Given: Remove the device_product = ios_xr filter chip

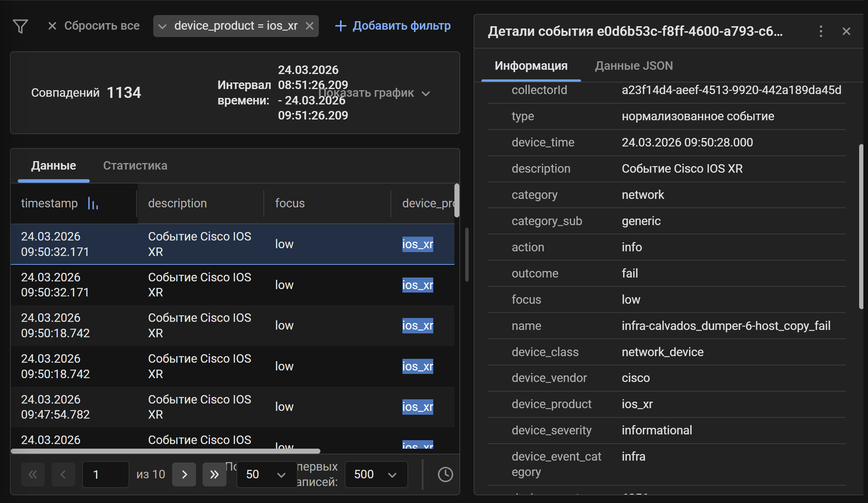Looking at the screenshot, I should click(310, 26).
